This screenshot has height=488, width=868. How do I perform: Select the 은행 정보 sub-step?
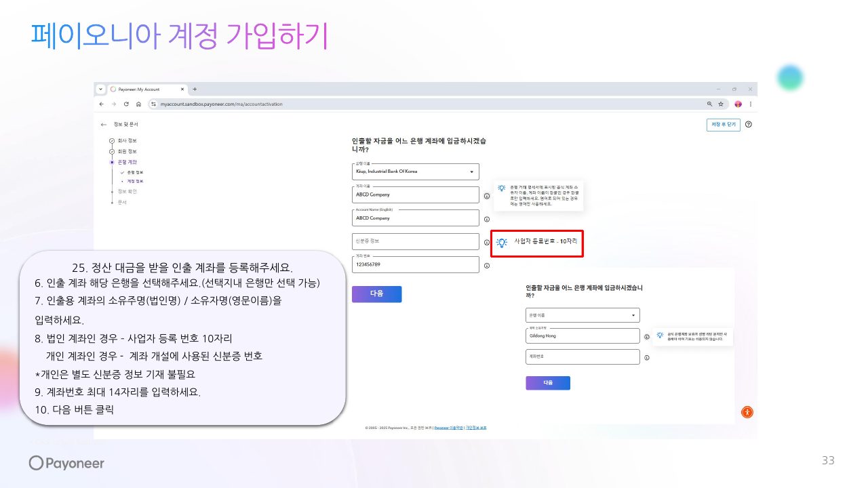pos(135,172)
